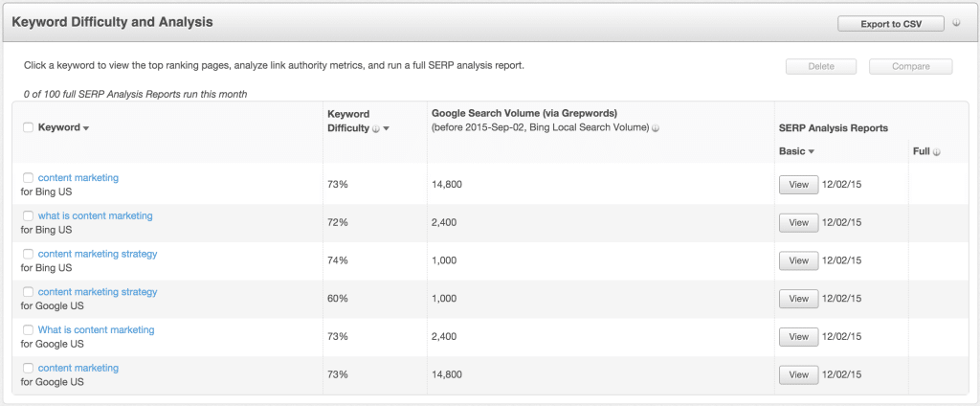Open content marketing strategy Bing US keyword
980x406 pixels.
98,254
